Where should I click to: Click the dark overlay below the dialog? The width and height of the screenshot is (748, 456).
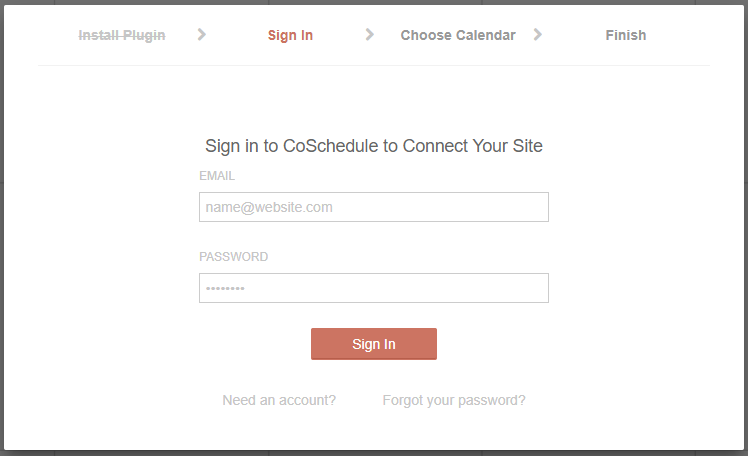(x=374, y=452)
